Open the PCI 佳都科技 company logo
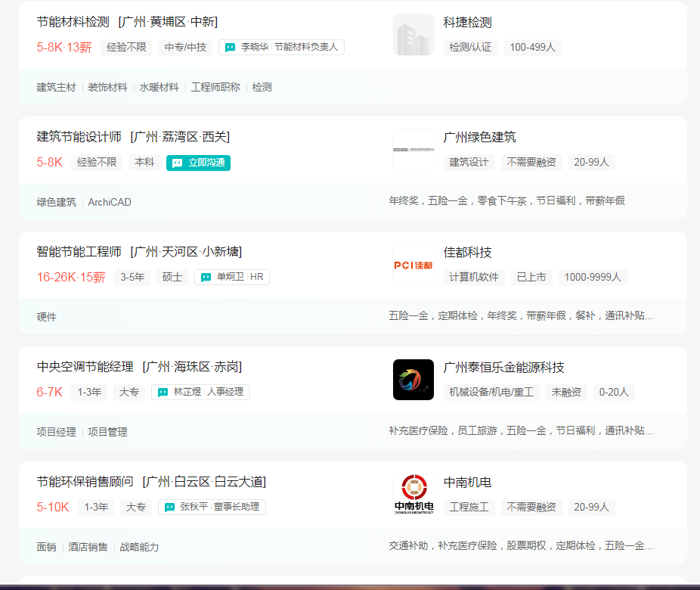 413,265
